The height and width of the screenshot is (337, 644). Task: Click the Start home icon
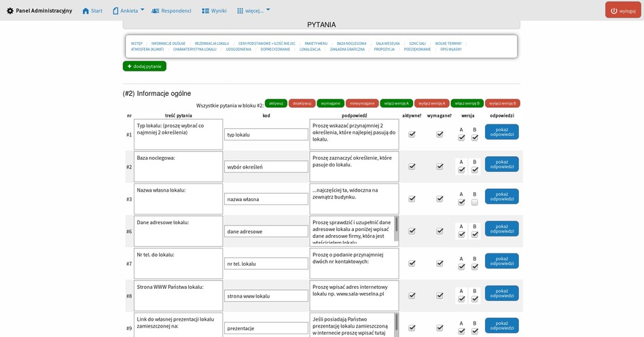click(86, 11)
